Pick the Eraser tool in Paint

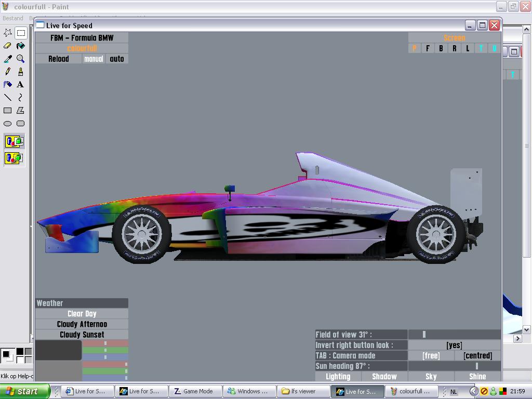click(x=8, y=46)
